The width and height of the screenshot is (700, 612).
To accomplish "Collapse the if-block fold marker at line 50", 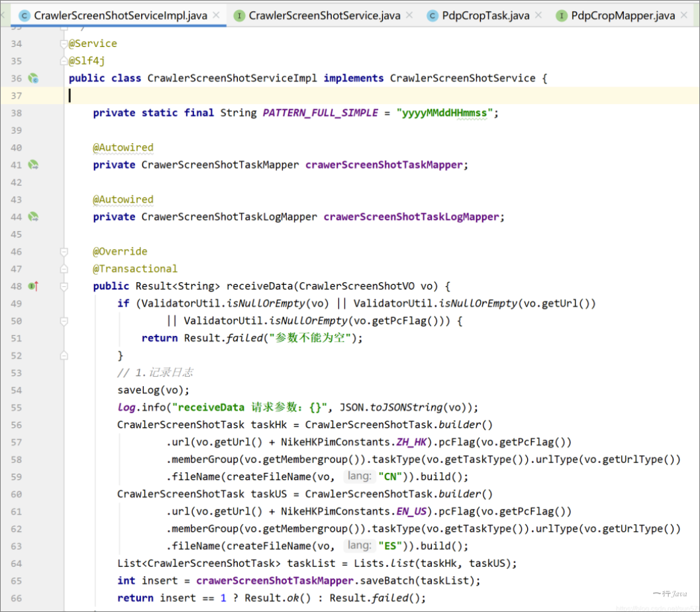I will (x=64, y=321).
